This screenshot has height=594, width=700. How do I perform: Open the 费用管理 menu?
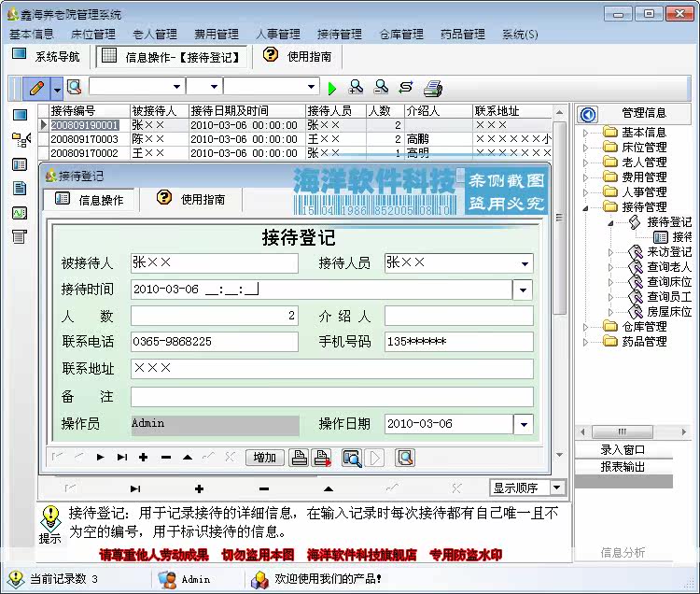coord(217,34)
